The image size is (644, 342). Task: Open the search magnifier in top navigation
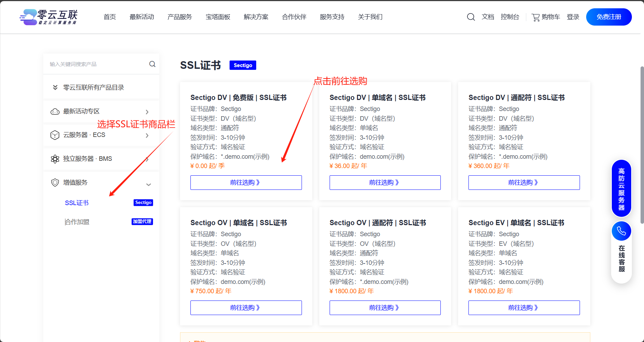[x=471, y=17]
